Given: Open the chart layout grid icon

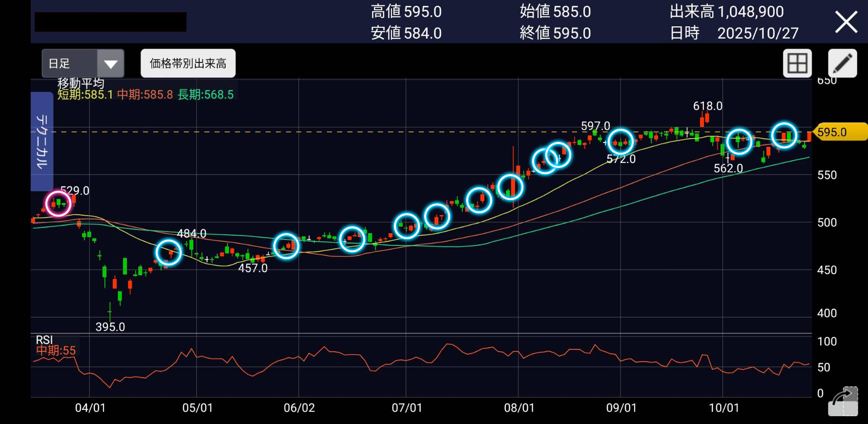Looking at the screenshot, I should pyautogui.click(x=797, y=63).
